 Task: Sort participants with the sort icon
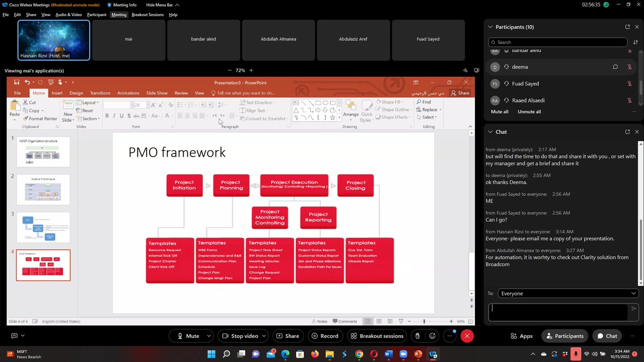click(636, 42)
